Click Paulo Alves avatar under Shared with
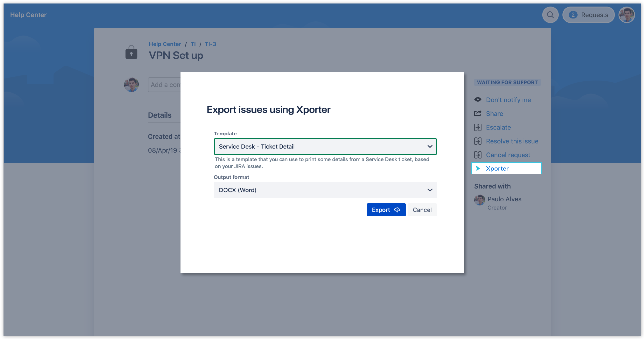 point(479,200)
